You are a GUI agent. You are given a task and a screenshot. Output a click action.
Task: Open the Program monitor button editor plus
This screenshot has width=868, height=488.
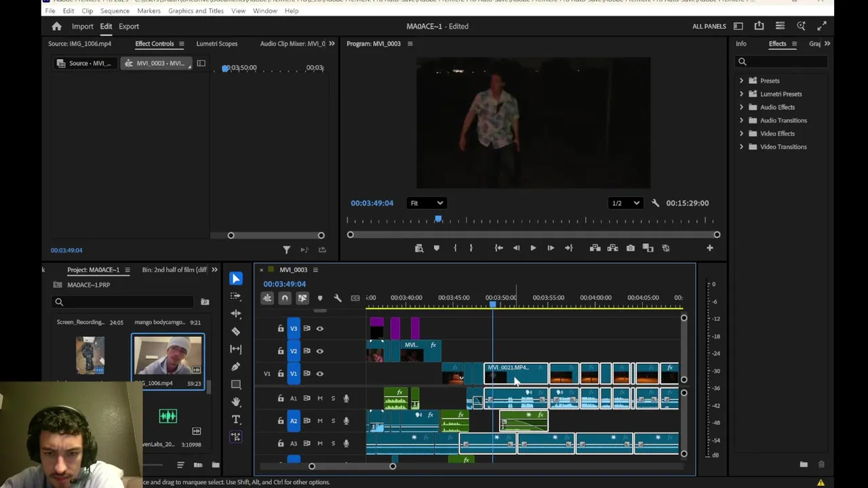coord(709,248)
